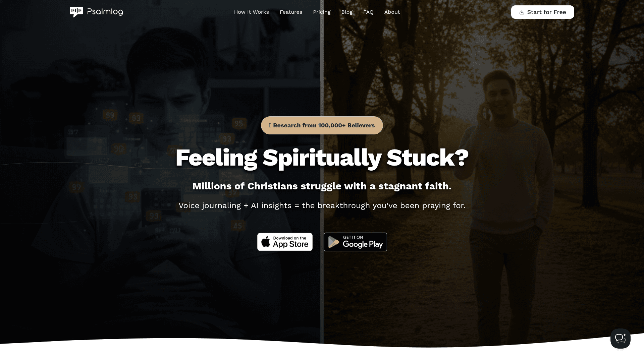This screenshot has width=644, height=362.
Task: Click the Psalmlog brand name text
Action: (x=105, y=12)
